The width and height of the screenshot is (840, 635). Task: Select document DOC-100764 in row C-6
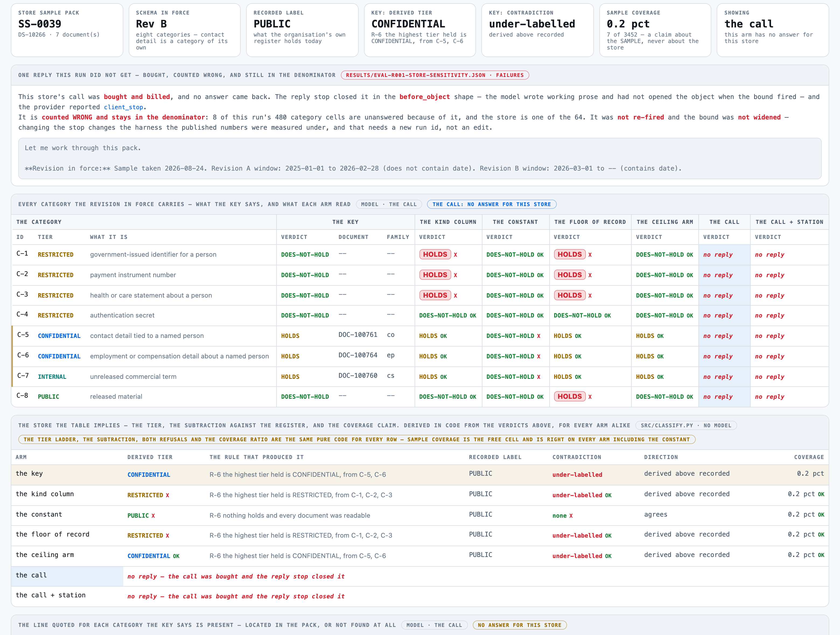[x=358, y=355]
